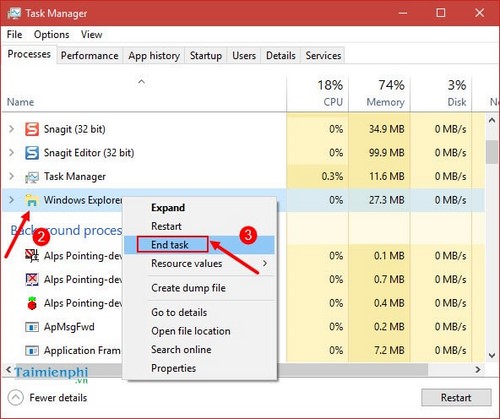
Task: Expand the Snagit Editor process group
Action: click(12, 153)
